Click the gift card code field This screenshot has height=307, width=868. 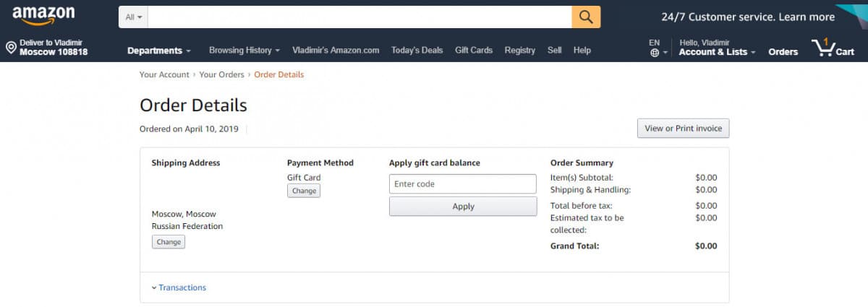pos(463,184)
